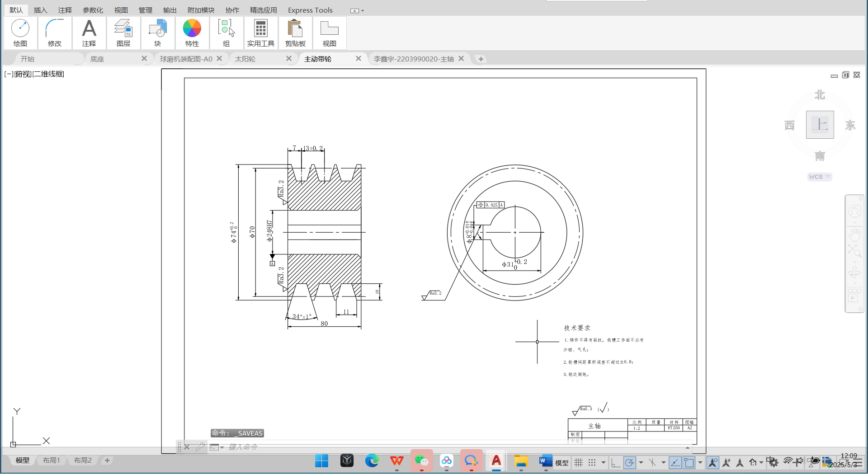Select the Pan hand tool on navigation bar
This screenshot has width=868, height=474.
pyautogui.click(x=854, y=235)
